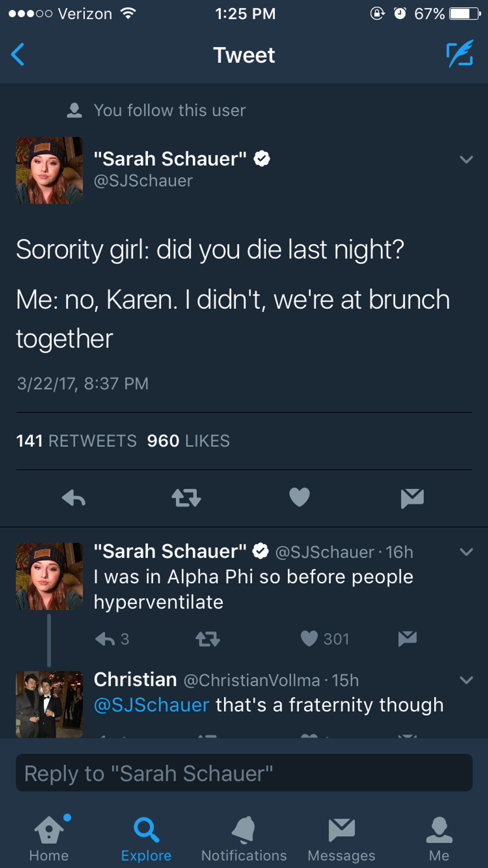Image resolution: width=488 pixels, height=868 pixels.
Task: Send Alpha Phi tweet via message icon
Action: coord(407,638)
